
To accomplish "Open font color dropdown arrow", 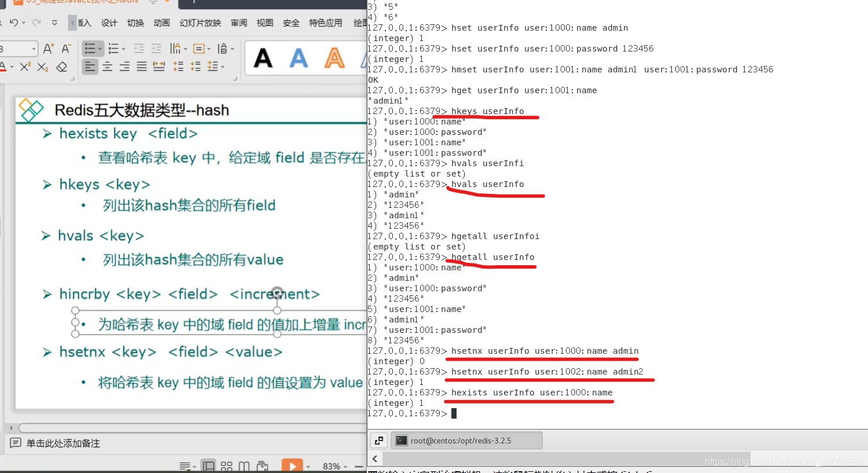I will tap(12, 67).
